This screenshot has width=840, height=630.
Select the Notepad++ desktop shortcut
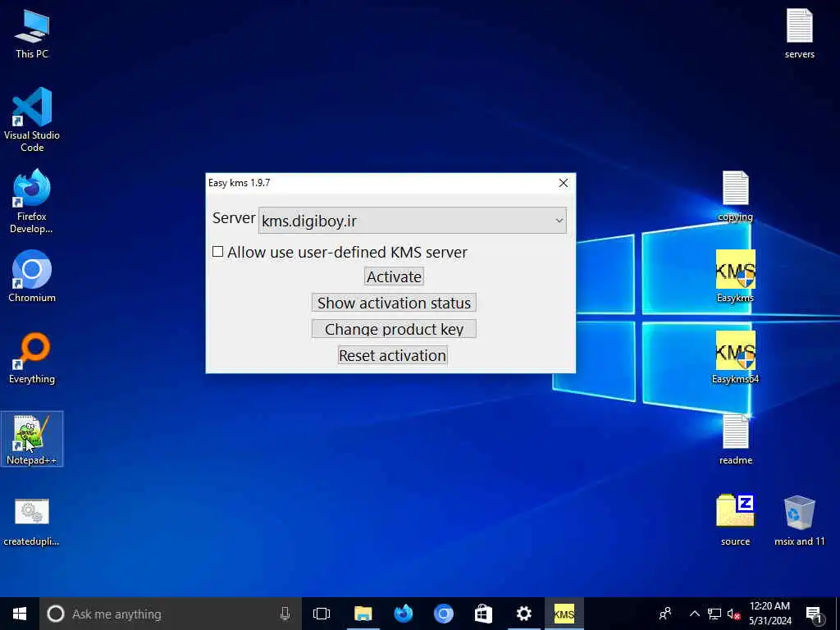coord(32,439)
